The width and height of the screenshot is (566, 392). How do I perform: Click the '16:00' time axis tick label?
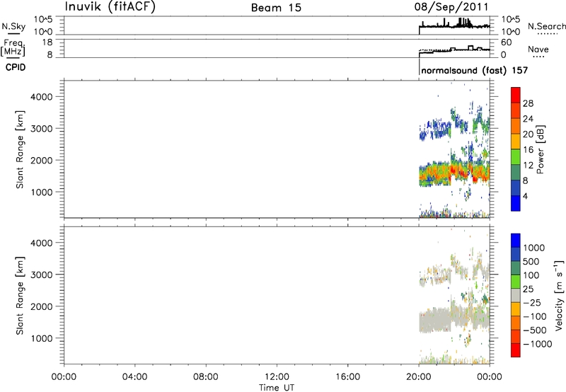tap(347, 377)
